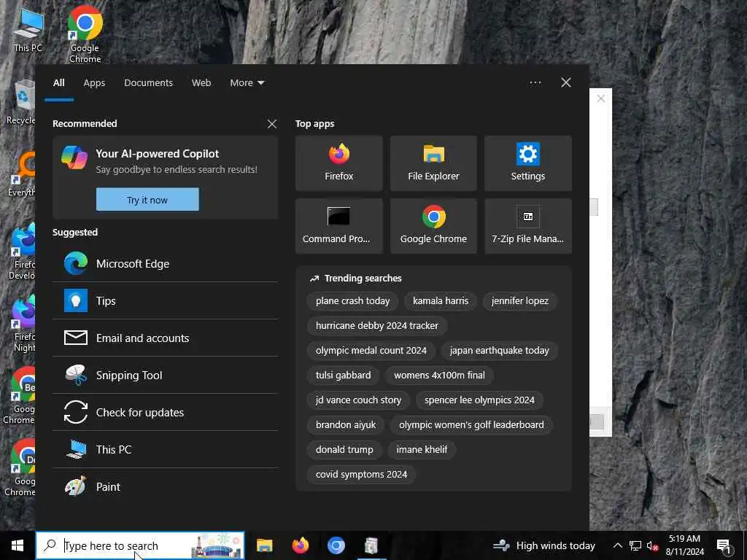
Task: Open the search options ellipsis menu
Action: point(535,82)
